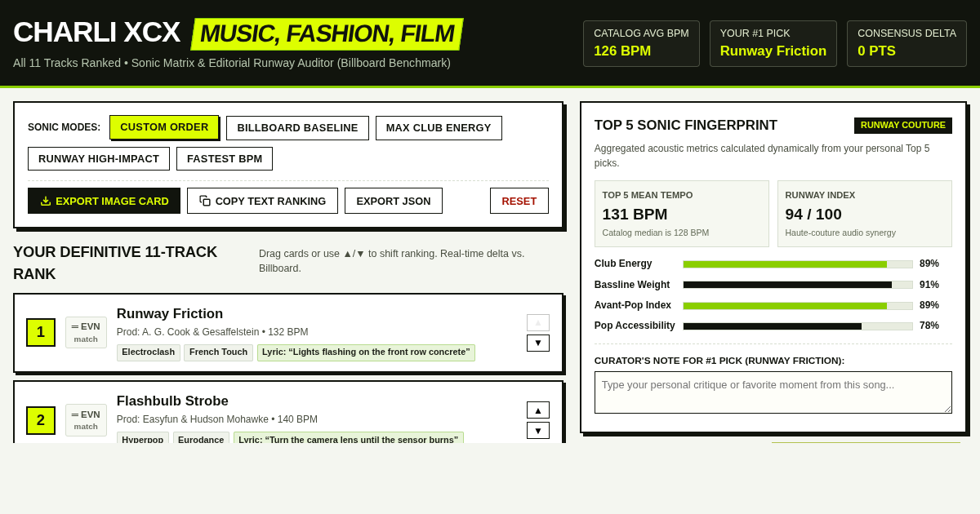Click the Pop Accessibility progress bar
Image resolution: width=980 pixels, height=514 pixels.
[798, 326]
